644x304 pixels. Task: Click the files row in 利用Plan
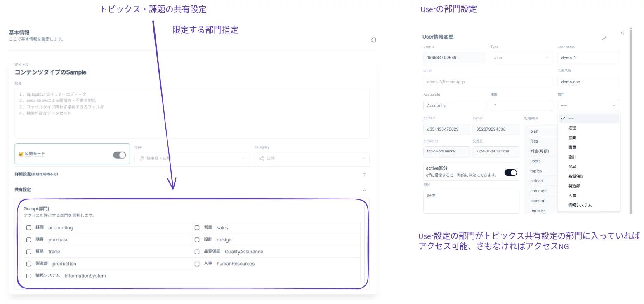pos(543,141)
